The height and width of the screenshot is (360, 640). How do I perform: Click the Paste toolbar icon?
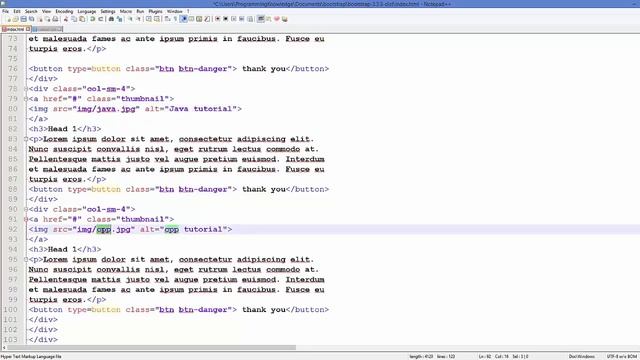[x=82, y=19]
